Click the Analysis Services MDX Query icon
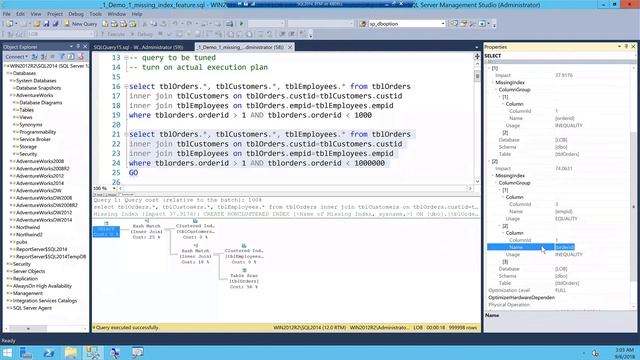 (114, 24)
